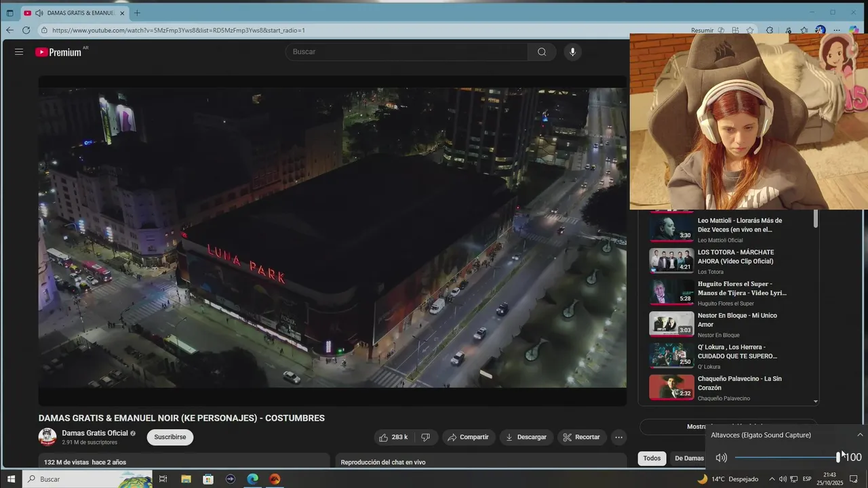Click the taskbar Buscar search box
Screen dimensions: 868x488
coord(87,479)
